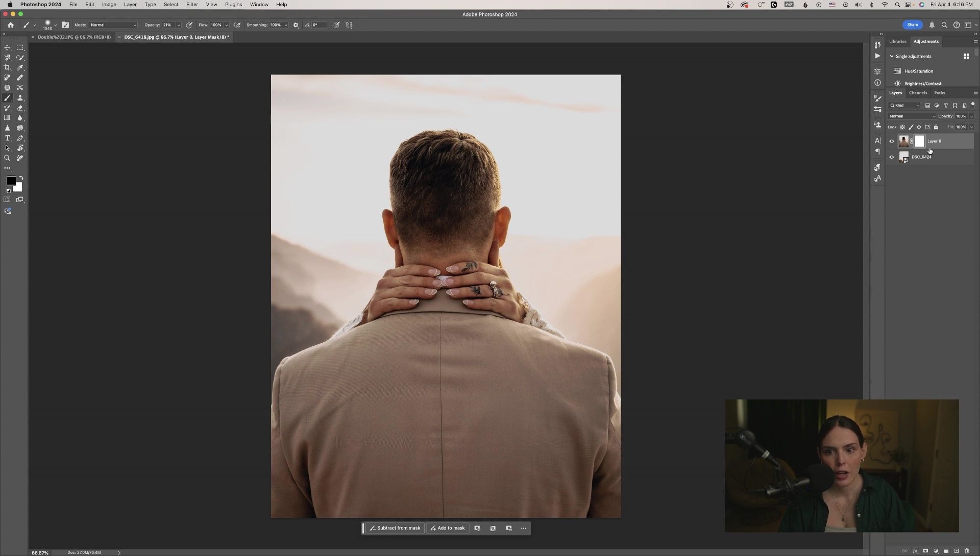Open Flow 100% dropdown arrow

(x=226, y=25)
